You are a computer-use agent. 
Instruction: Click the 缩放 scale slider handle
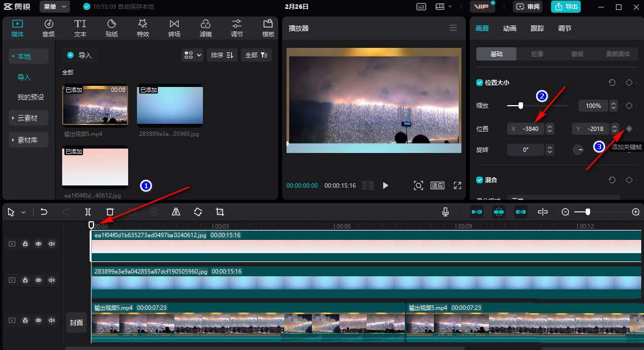tap(520, 105)
